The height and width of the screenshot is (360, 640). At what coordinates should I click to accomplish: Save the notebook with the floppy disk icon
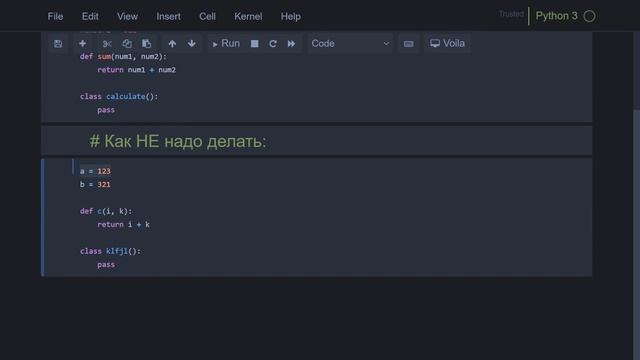point(58,44)
